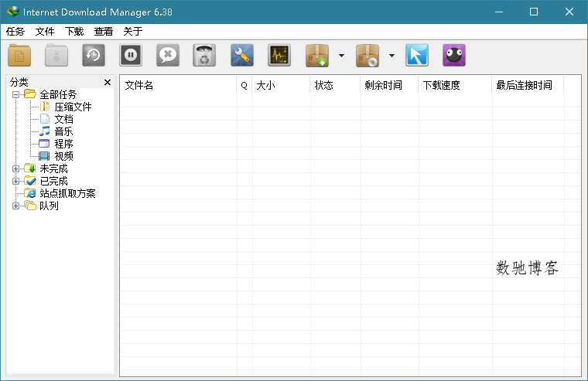Select the 压缩文件 category
588x381 pixels.
coord(73,107)
